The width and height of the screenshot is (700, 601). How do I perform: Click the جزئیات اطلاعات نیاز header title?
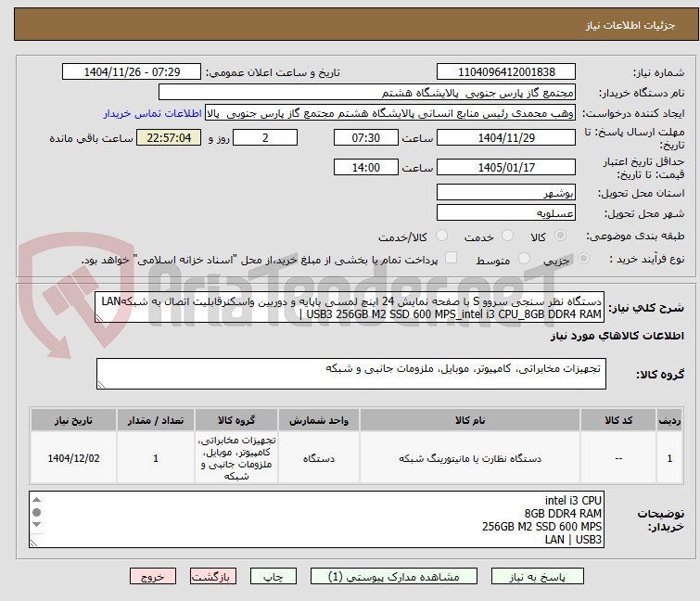coord(630,25)
